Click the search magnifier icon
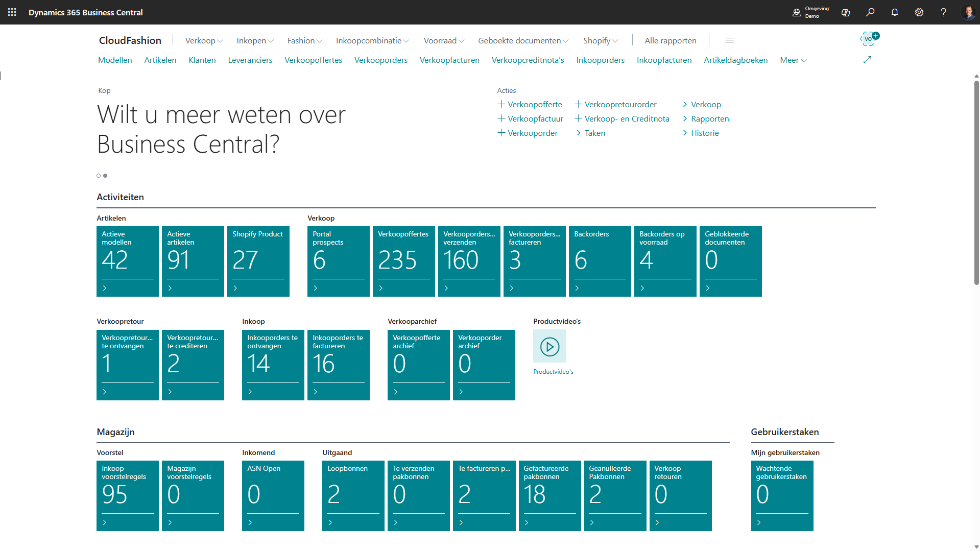The height and width of the screenshot is (551, 980). [870, 12]
